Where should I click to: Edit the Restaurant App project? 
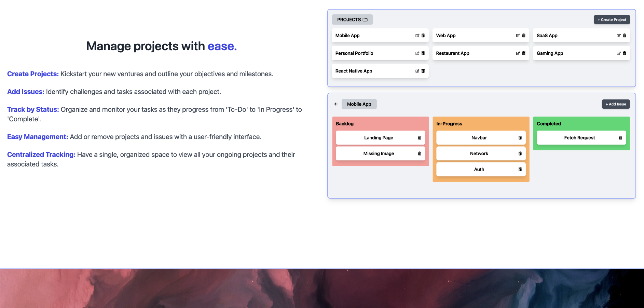[x=518, y=53]
